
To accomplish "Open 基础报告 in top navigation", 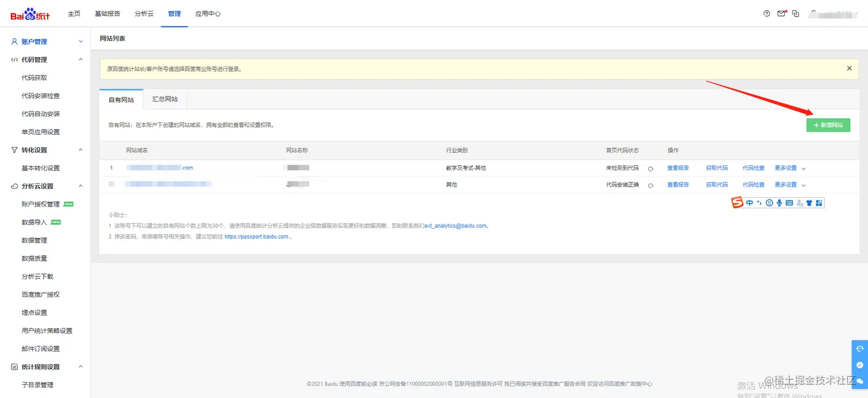I will click(x=107, y=14).
